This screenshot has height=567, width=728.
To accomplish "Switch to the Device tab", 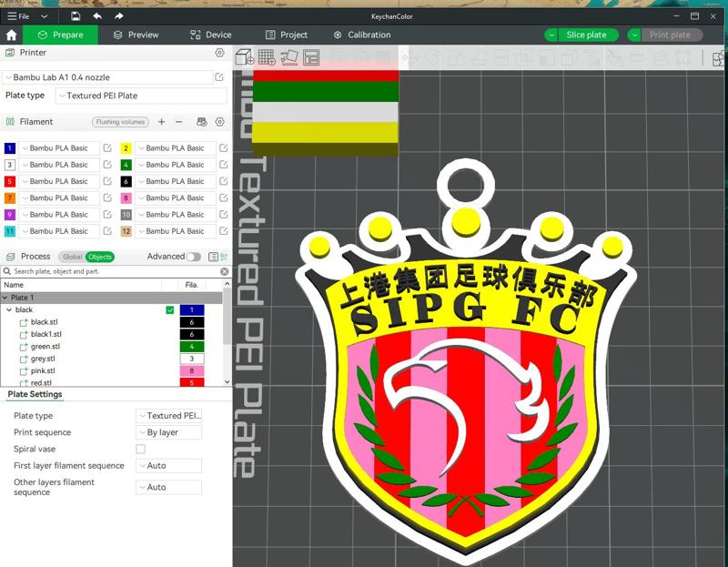I will pyautogui.click(x=211, y=35).
